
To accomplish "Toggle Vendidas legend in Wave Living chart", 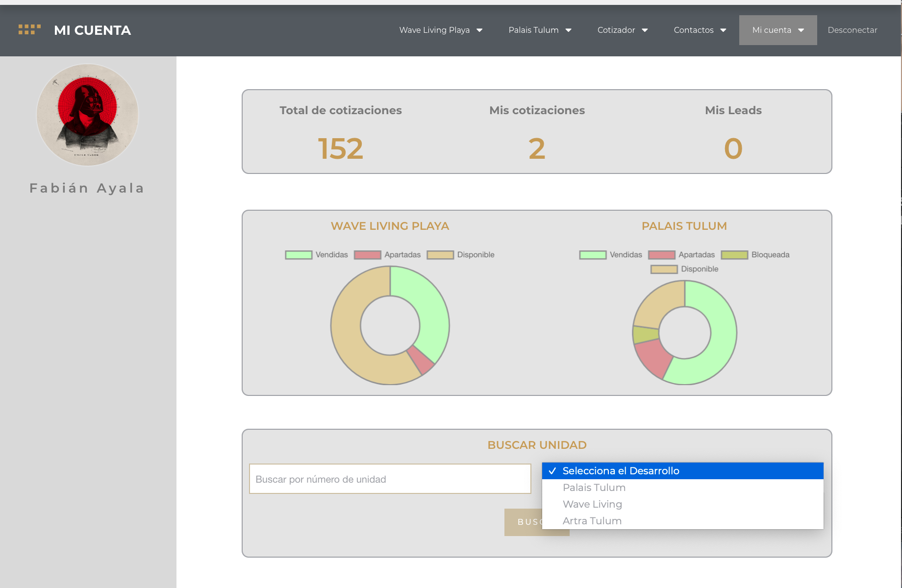I will click(x=316, y=255).
